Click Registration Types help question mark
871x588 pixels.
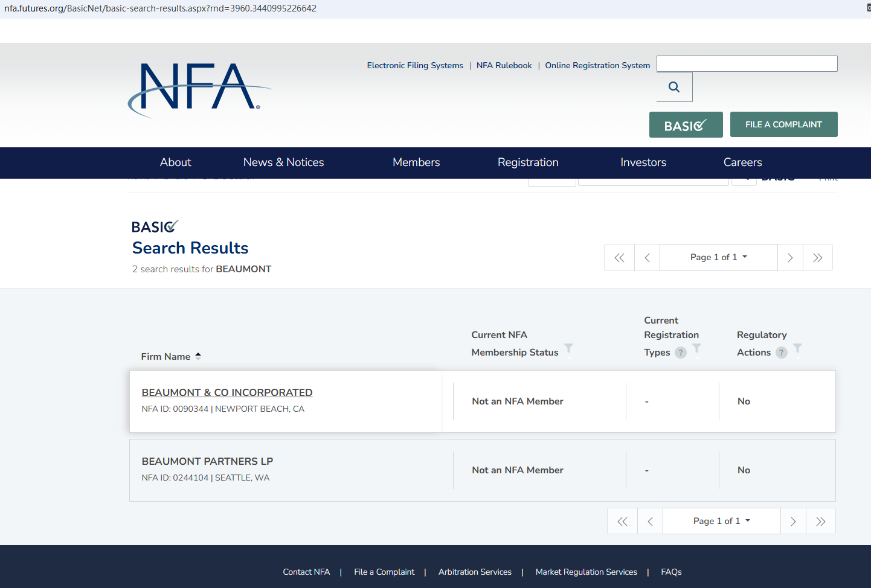tap(681, 353)
